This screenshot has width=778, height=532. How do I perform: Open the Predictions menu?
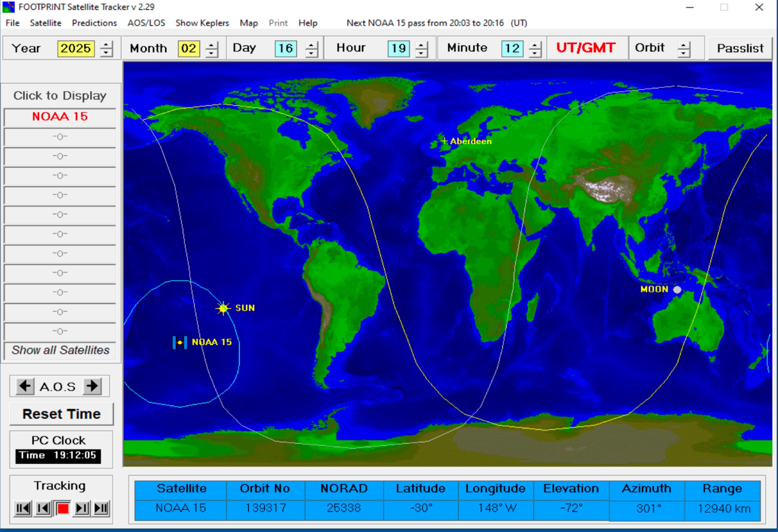(95, 23)
